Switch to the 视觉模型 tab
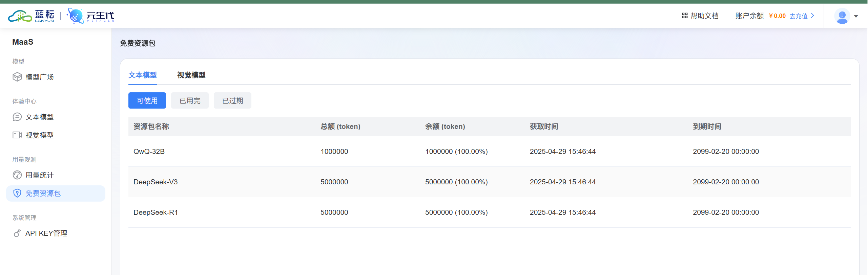The height and width of the screenshot is (275, 868). coord(191,75)
